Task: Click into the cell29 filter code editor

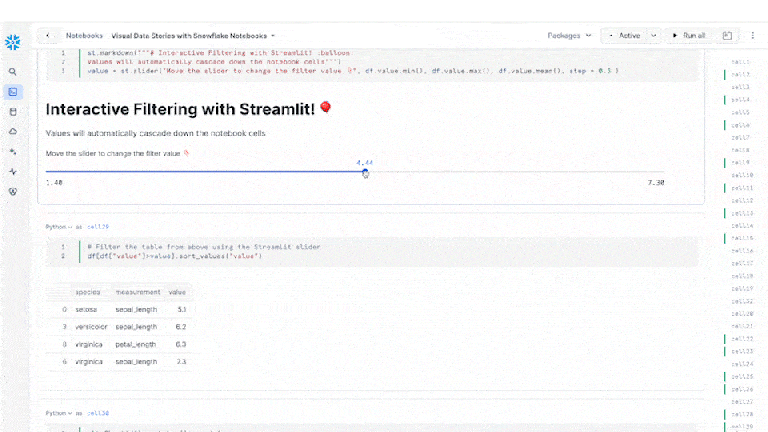Action: click(x=372, y=252)
